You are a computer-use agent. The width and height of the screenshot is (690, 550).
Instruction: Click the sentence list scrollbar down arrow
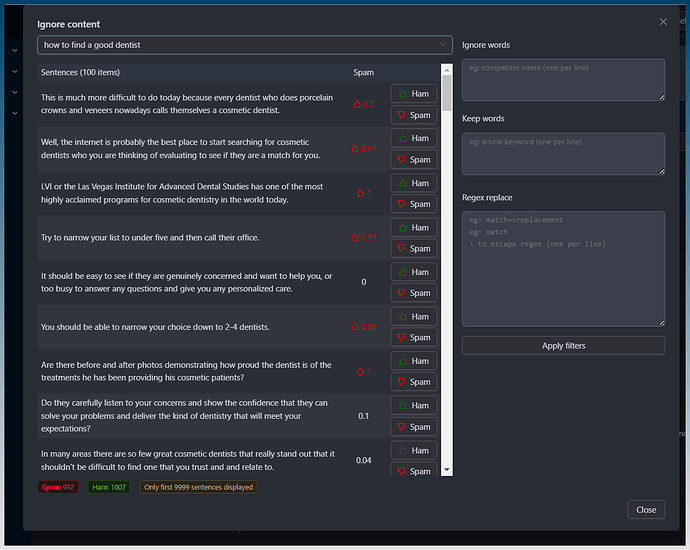tap(447, 470)
